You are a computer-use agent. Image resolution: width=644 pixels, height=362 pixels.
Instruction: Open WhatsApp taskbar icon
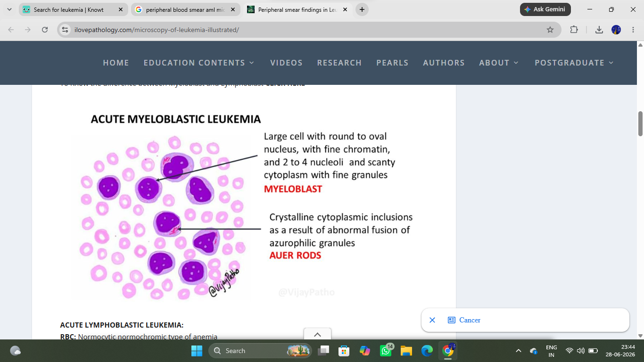point(386,351)
